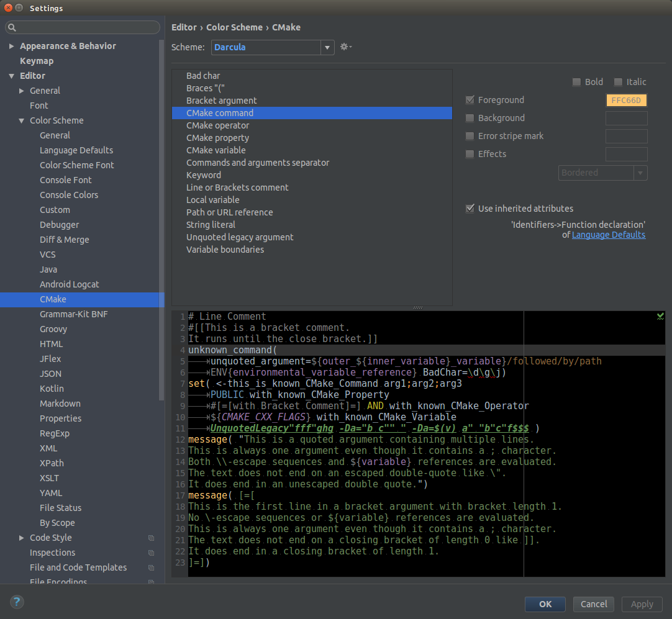Open Android Logcat color page
Screen dimensions: 672x619
pyautogui.click(x=69, y=284)
